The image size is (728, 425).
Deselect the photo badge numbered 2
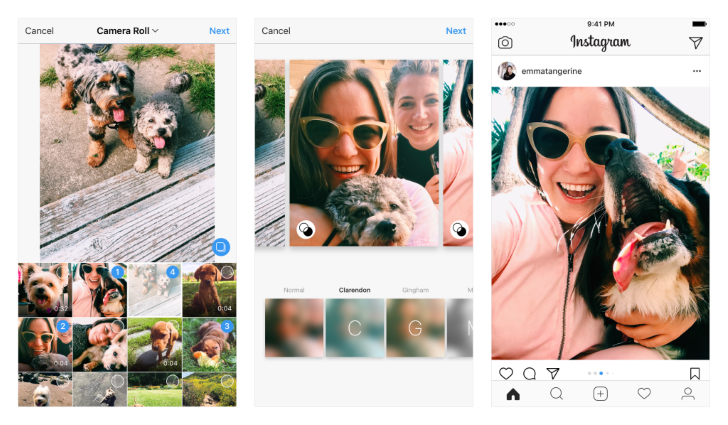(63, 326)
